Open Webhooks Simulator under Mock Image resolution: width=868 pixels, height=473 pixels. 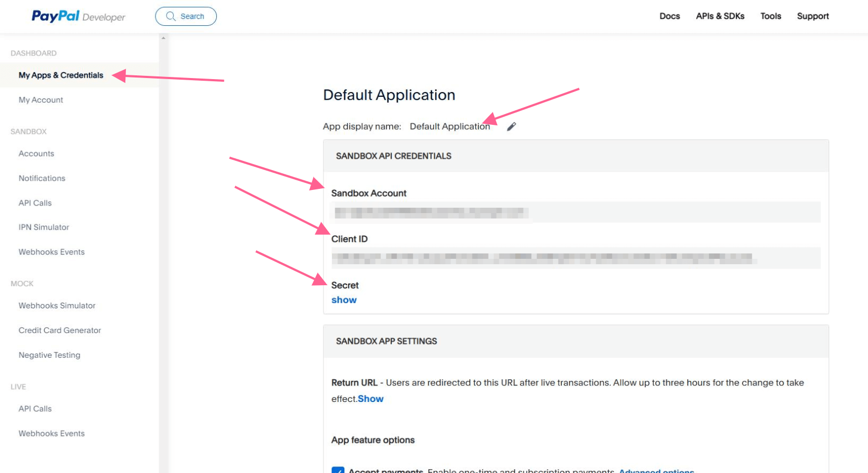click(x=57, y=306)
